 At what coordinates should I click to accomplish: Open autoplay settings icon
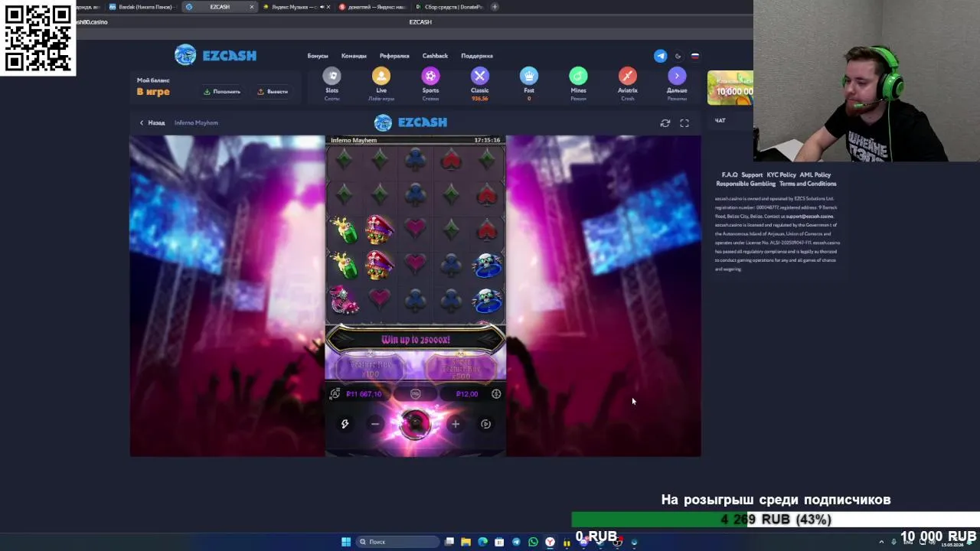pyautogui.click(x=485, y=424)
